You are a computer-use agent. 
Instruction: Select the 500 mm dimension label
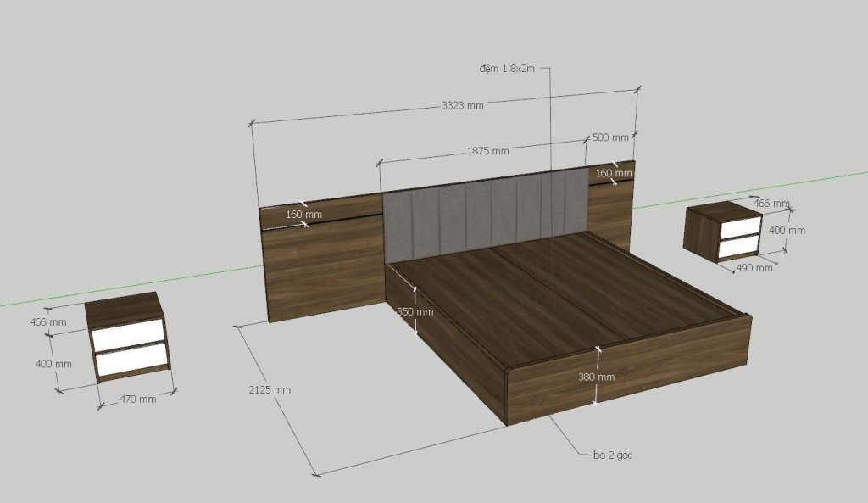coord(610,137)
